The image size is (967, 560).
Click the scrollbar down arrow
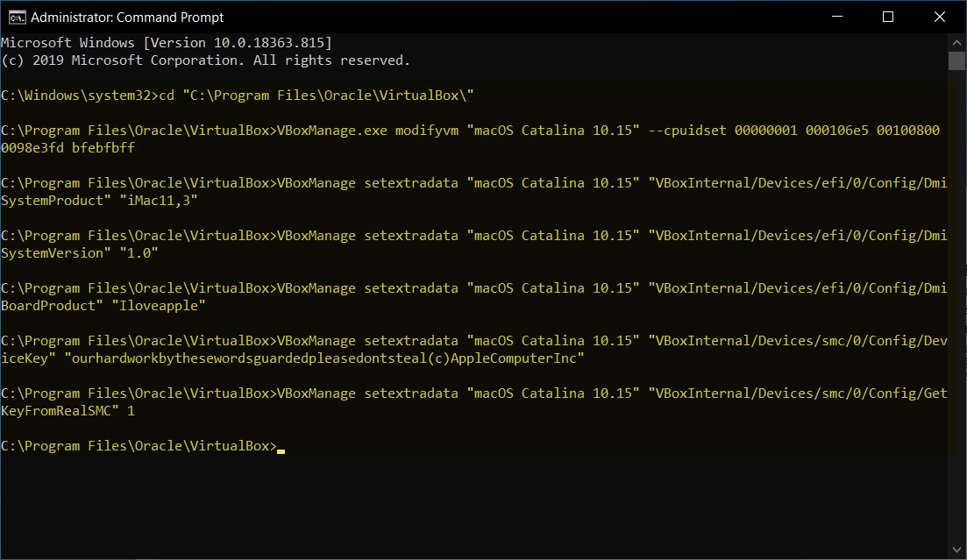(x=956, y=549)
